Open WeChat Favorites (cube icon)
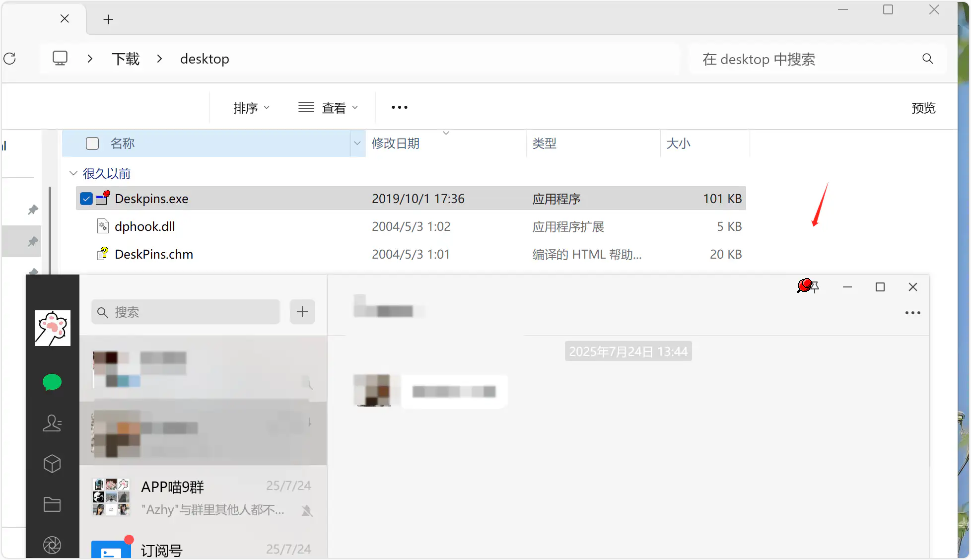Screen dimensions: 971x560 click(52, 464)
